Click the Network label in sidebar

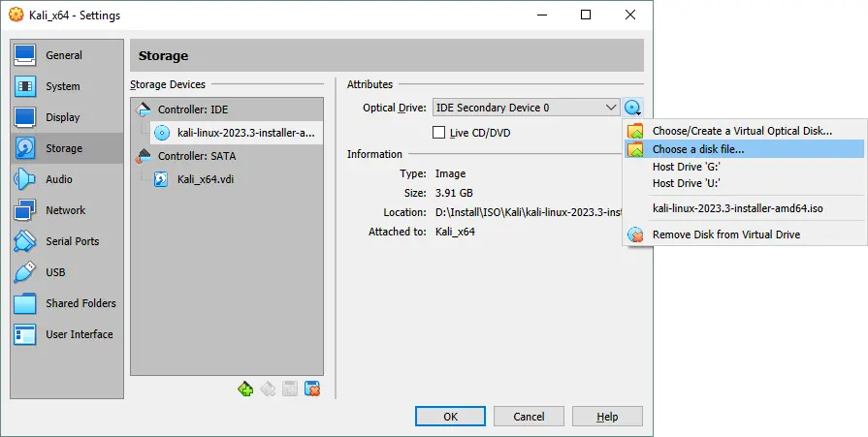pyautogui.click(x=65, y=210)
